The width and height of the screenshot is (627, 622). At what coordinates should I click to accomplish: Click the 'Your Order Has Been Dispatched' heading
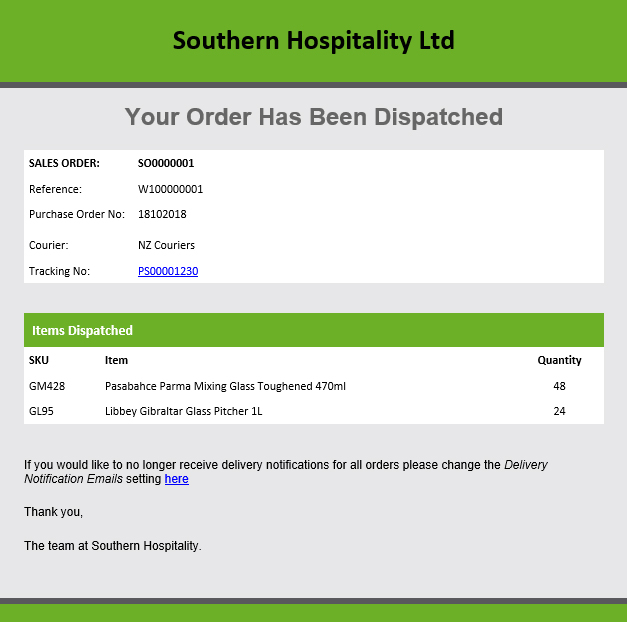point(314,117)
